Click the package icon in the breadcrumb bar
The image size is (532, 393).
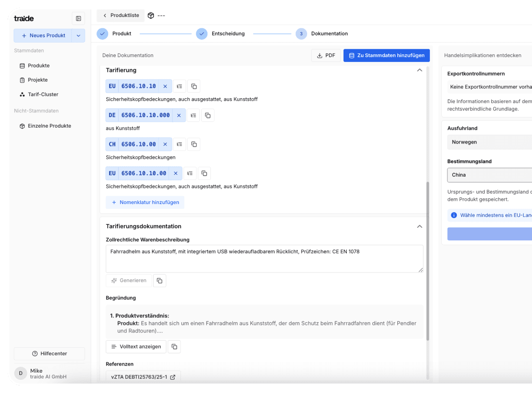[150, 15]
